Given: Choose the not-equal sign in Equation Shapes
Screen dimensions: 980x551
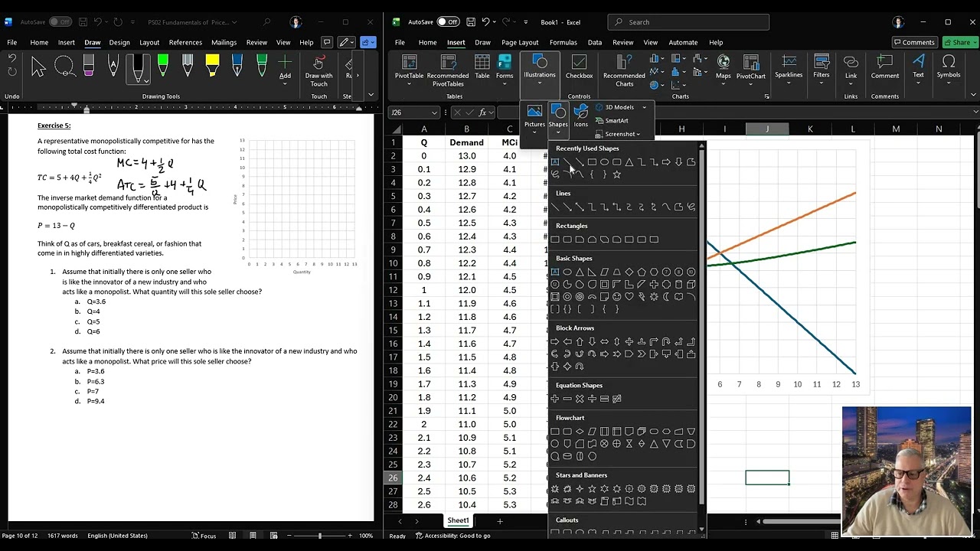Looking at the screenshot, I should (617, 399).
